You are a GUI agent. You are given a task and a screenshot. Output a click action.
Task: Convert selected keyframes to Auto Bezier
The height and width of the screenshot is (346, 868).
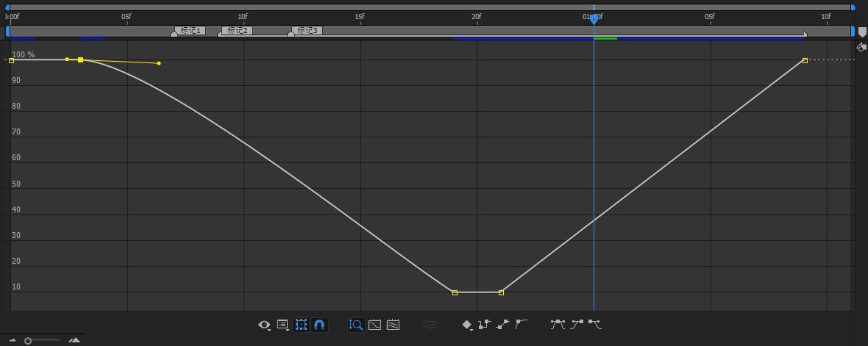point(521,325)
